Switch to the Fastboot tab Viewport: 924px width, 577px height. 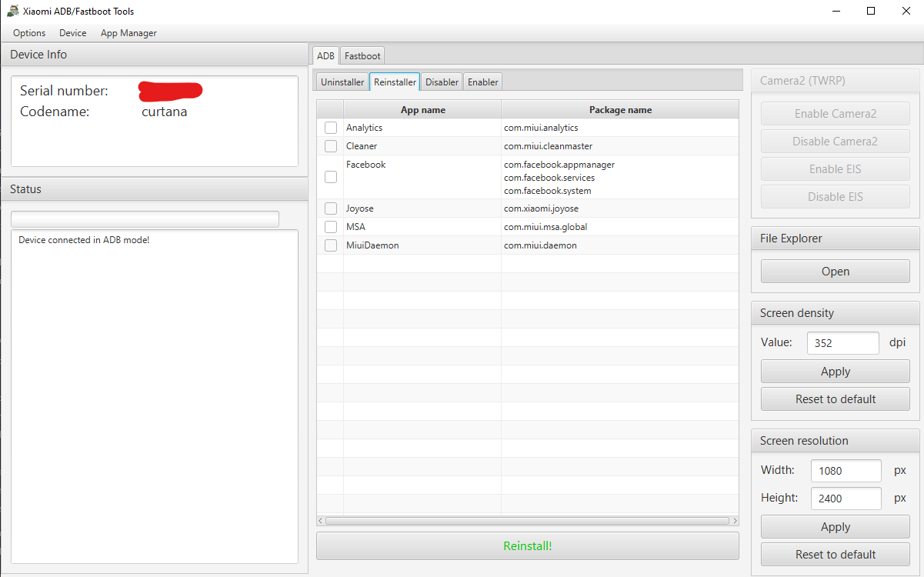click(362, 55)
